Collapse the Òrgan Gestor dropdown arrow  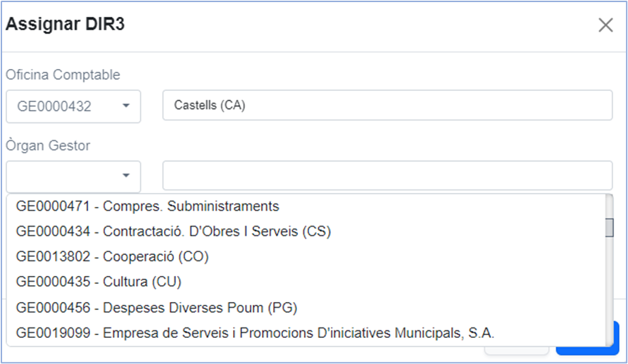(x=126, y=176)
